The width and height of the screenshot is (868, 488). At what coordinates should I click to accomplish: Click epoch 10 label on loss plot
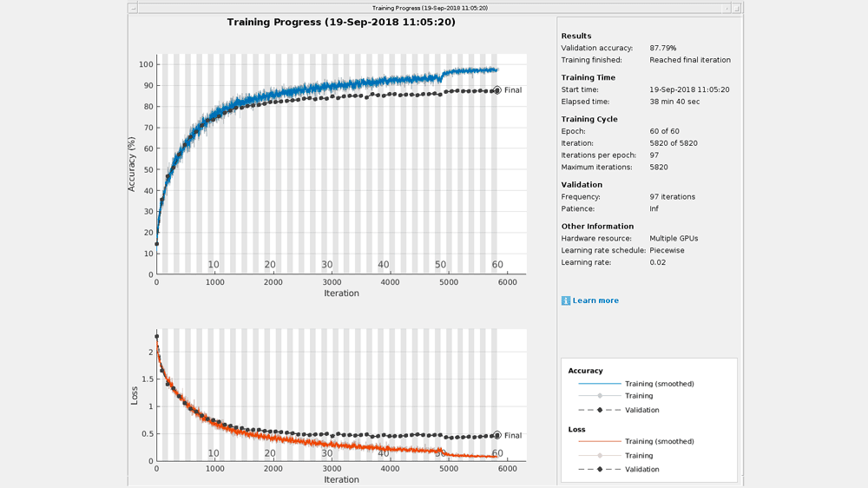coord(214,453)
